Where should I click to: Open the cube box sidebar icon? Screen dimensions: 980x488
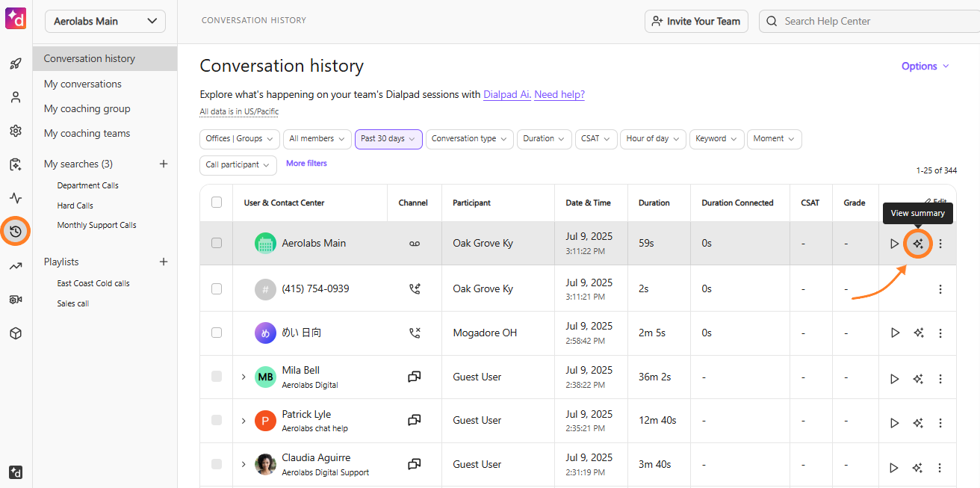click(16, 333)
